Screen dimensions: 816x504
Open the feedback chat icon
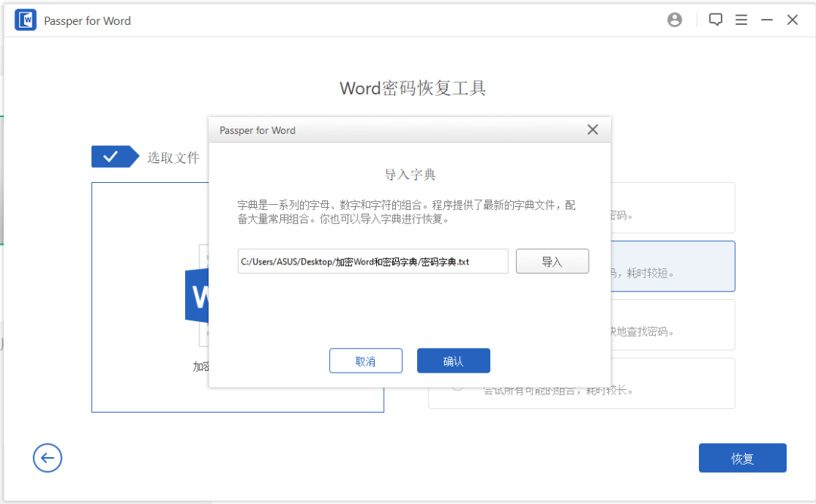tap(716, 20)
